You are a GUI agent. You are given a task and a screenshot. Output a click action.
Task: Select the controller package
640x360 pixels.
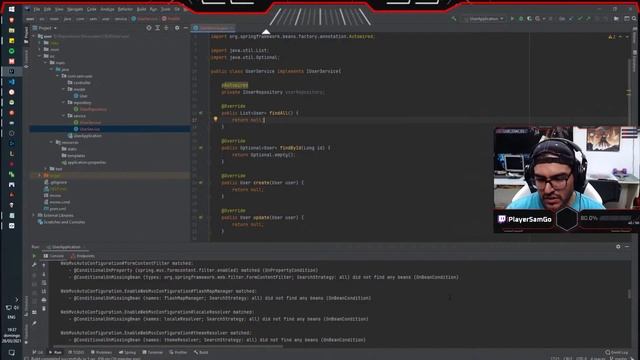click(x=79, y=82)
